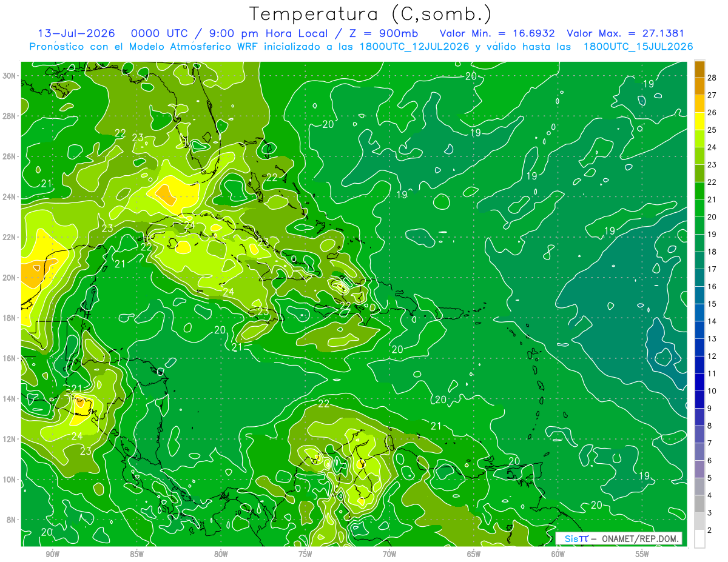
Task: Click the 30N latitude axis label
Action: [10, 76]
